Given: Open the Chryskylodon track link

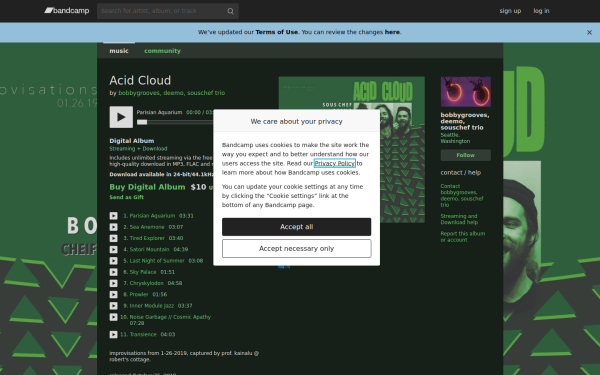Looking at the screenshot, I should [147, 284].
